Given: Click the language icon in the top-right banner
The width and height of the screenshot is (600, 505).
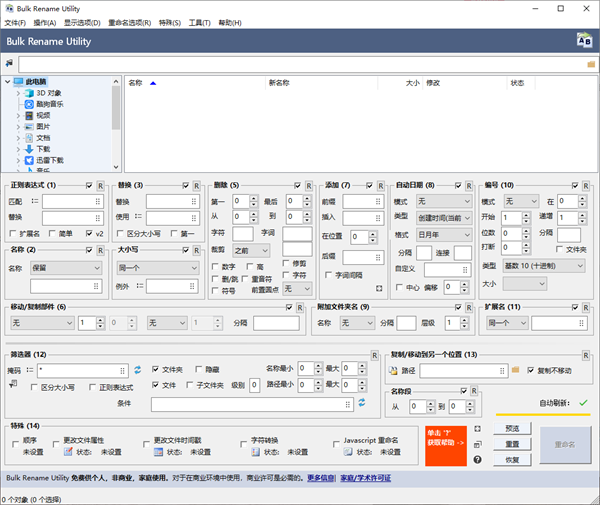Looking at the screenshot, I should coord(583,41).
